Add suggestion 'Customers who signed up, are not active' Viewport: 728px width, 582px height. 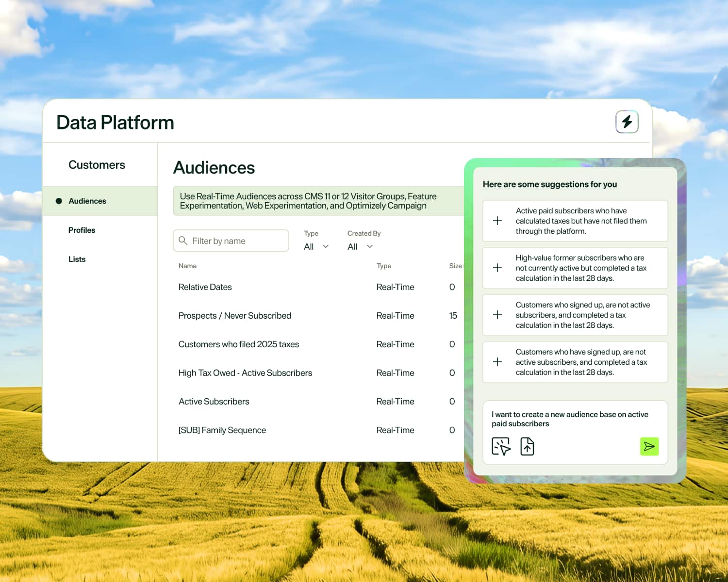pyautogui.click(x=575, y=315)
